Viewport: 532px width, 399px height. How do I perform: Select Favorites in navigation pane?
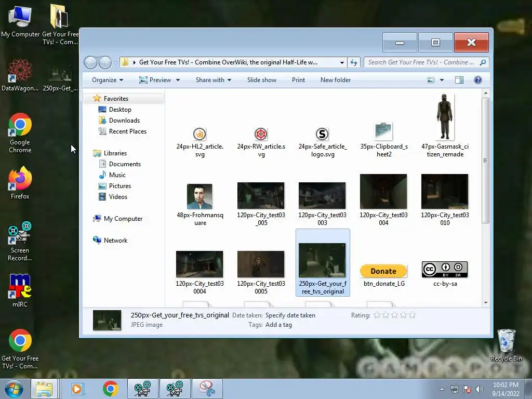116,98
